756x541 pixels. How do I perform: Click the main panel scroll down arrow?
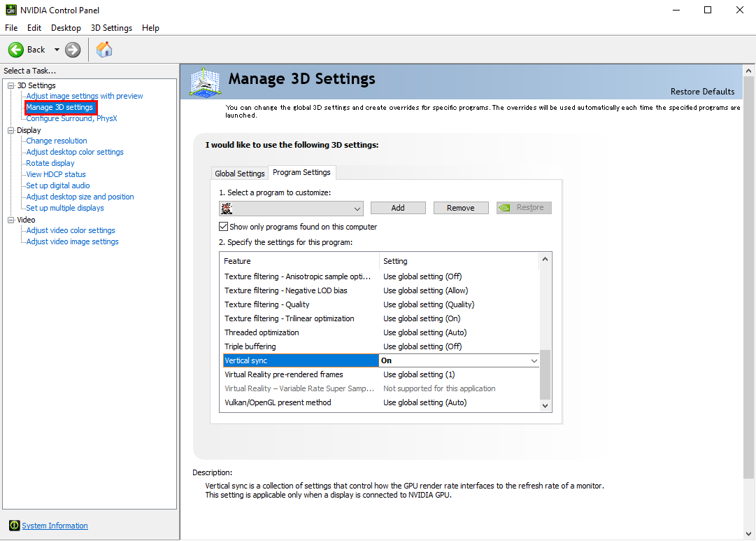click(x=748, y=534)
